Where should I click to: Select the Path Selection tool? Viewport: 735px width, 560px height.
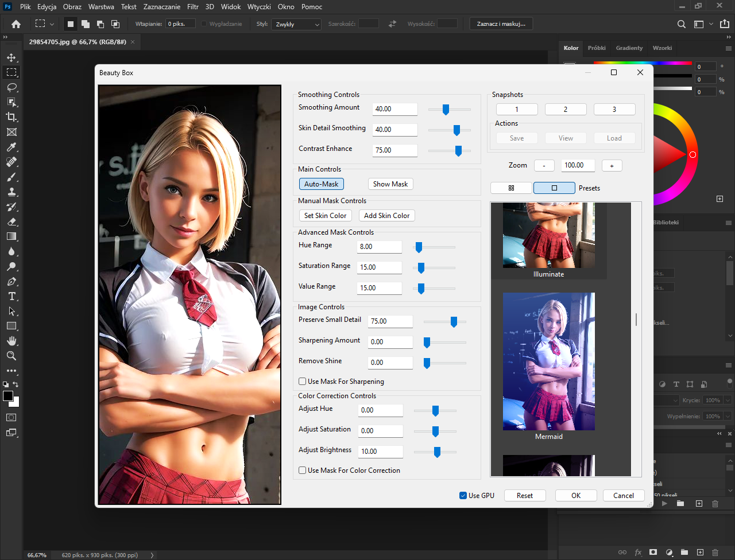[11, 311]
